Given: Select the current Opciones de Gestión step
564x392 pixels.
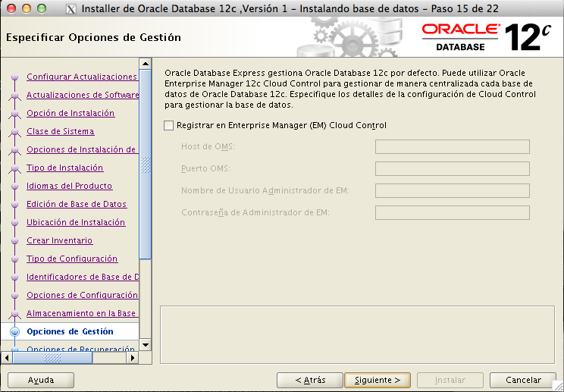Looking at the screenshot, I should (70, 331).
